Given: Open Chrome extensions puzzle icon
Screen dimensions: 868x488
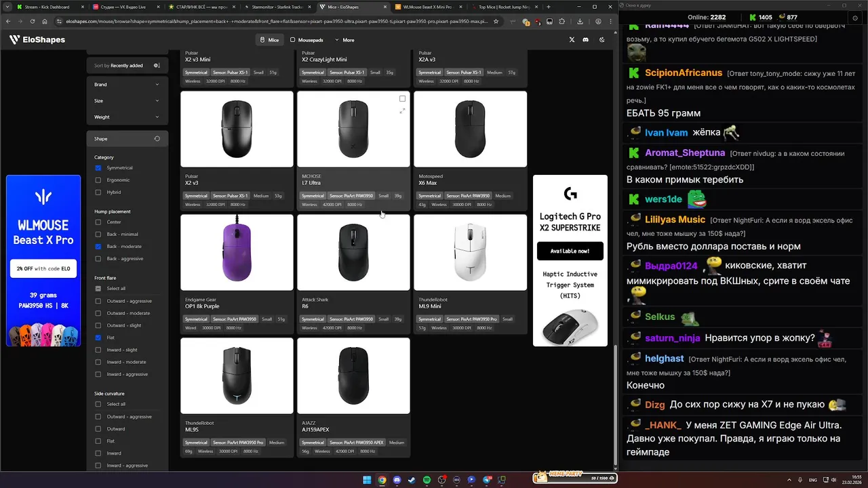Looking at the screenshot, I should click(x=561, y=22).
